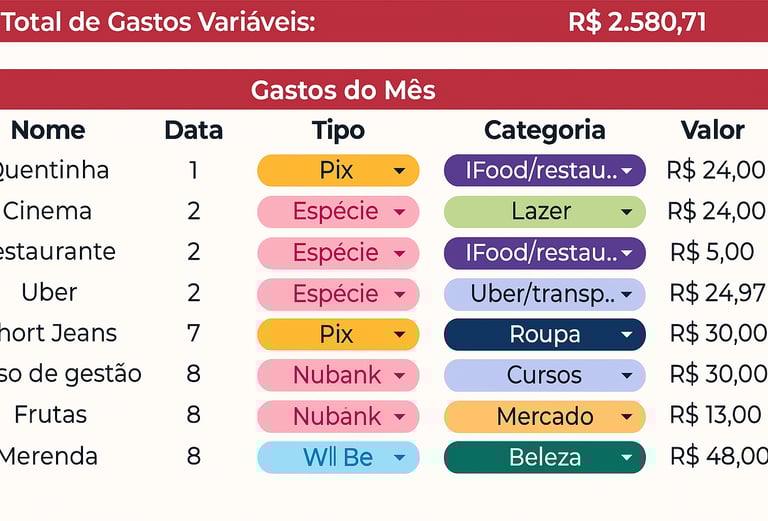
Task: Open the Roupa category dropdown
Action: point(627,335)
